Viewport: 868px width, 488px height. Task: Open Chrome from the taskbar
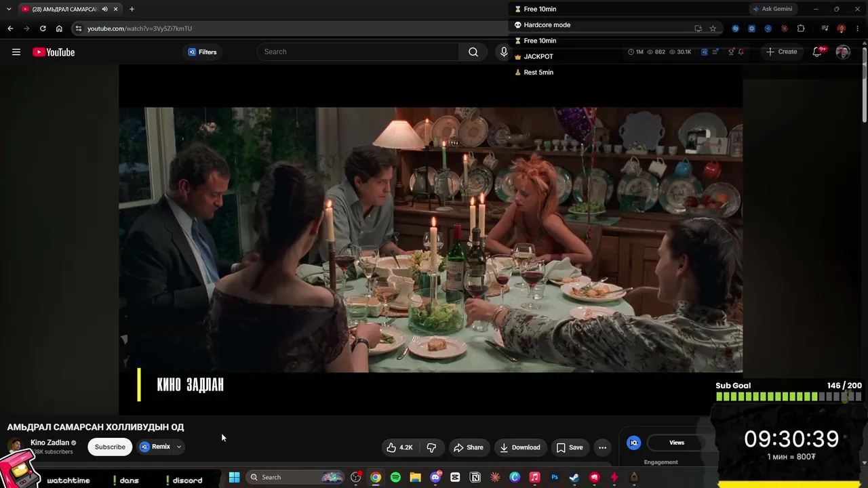(x=376, y=477)
